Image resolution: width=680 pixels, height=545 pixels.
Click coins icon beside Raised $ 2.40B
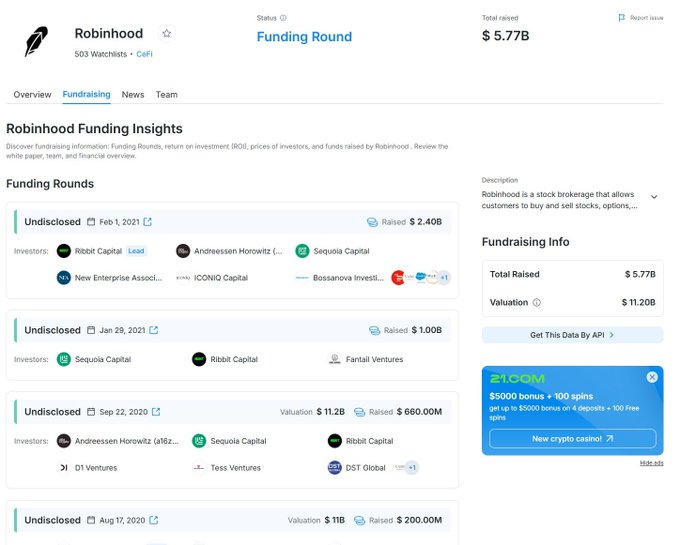pos(372,222)
